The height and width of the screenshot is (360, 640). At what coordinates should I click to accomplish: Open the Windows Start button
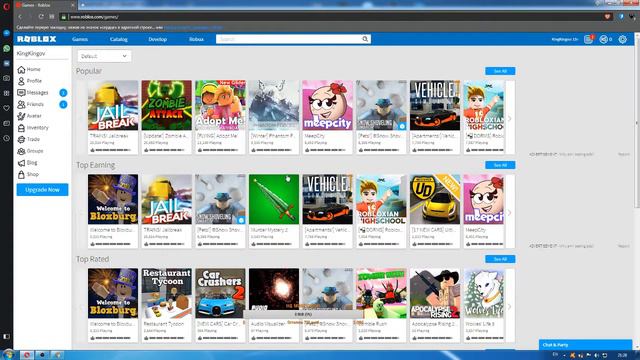pos(7,354)
